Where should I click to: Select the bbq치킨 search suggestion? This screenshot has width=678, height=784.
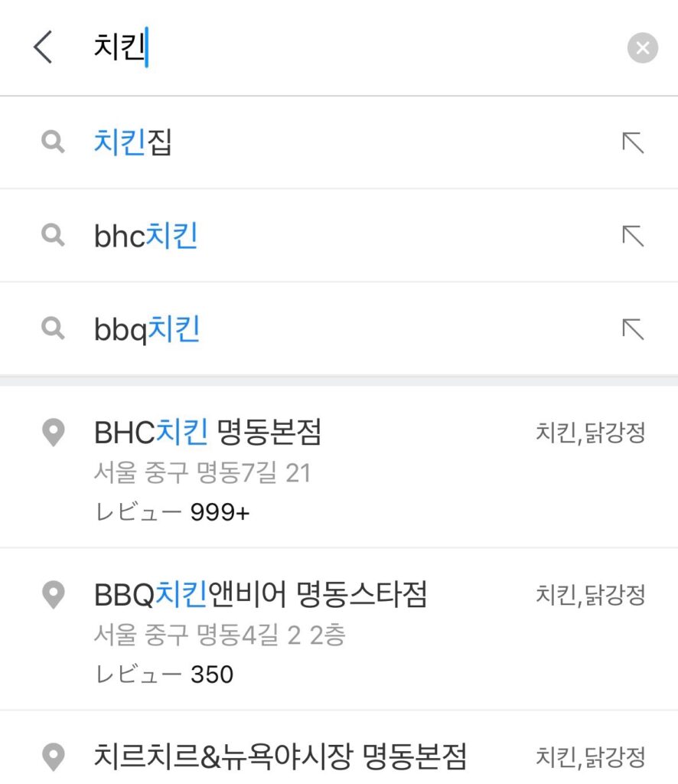click(339, 329)
